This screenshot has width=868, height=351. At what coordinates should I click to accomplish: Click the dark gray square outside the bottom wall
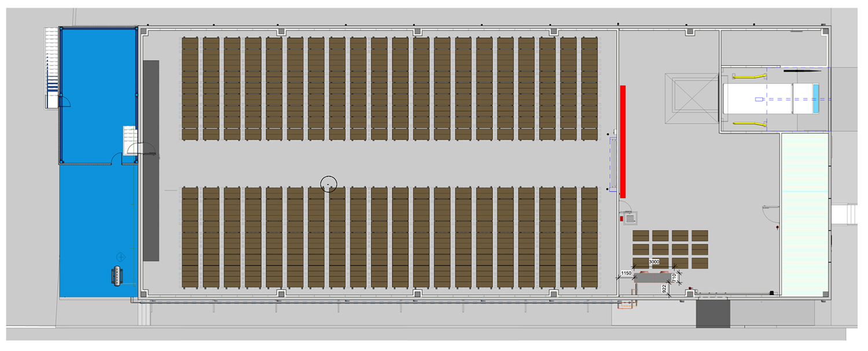713,314
